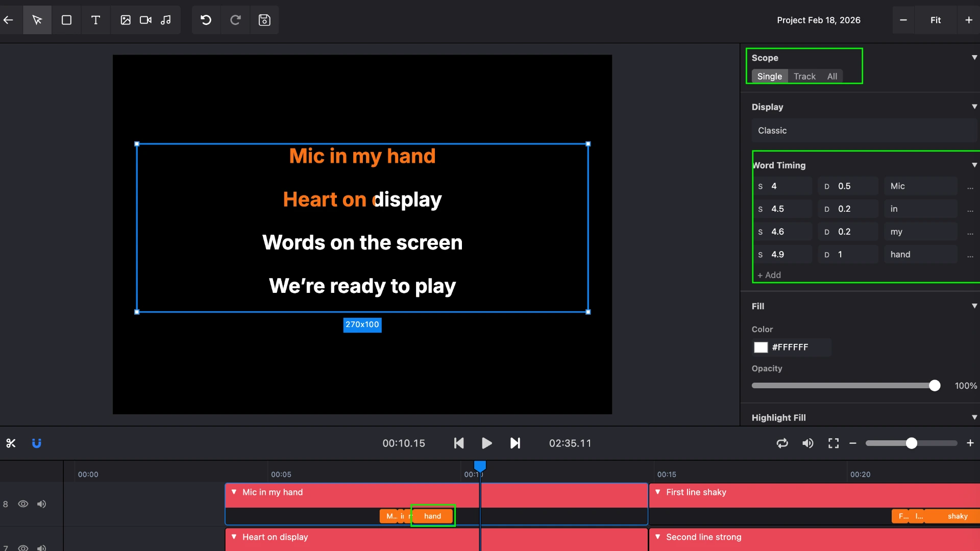Hide track 8 using its eye toggle
The image size is (980, 551).
click(23, 504)
